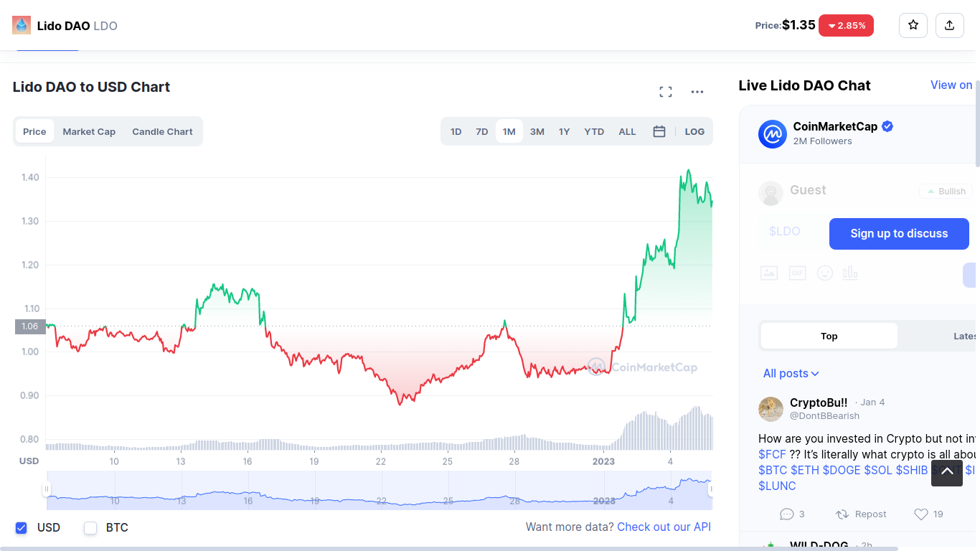Select Bullish sentiment toggle
980x551 pixels.
click(x=946, y=191)
